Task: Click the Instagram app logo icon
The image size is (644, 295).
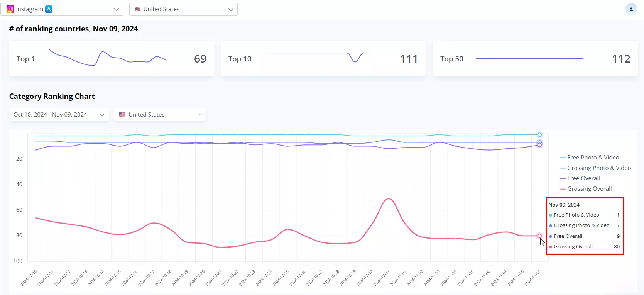Action: point(10,9)
